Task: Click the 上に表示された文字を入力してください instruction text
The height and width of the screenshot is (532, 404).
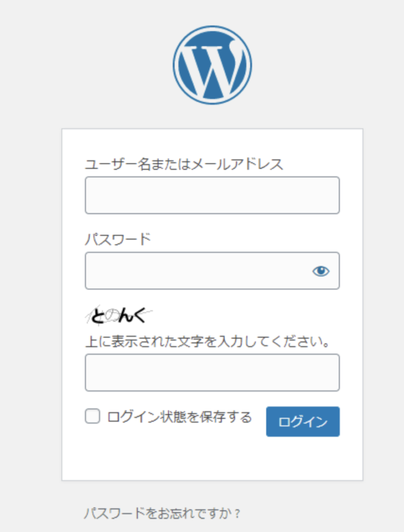Action: click(208, 341)
